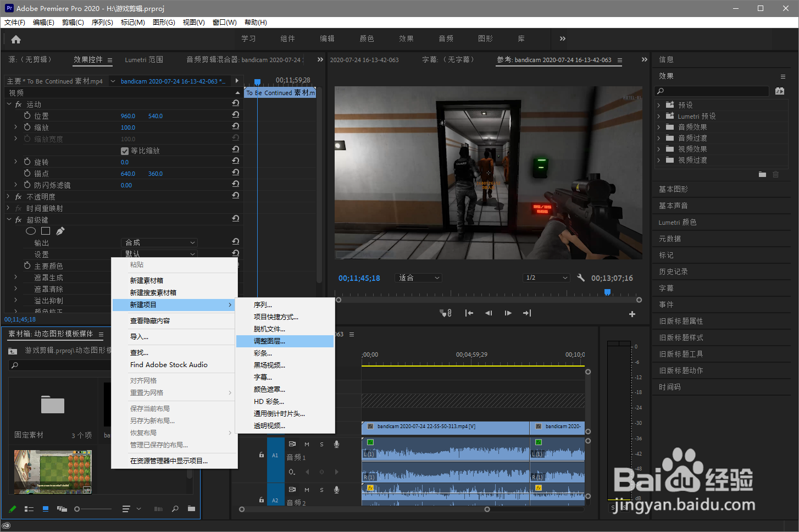The width and height of the screenshot is (799, 532).
Task: Choose 调整图层... from submenu
Action: click(285, 341)
